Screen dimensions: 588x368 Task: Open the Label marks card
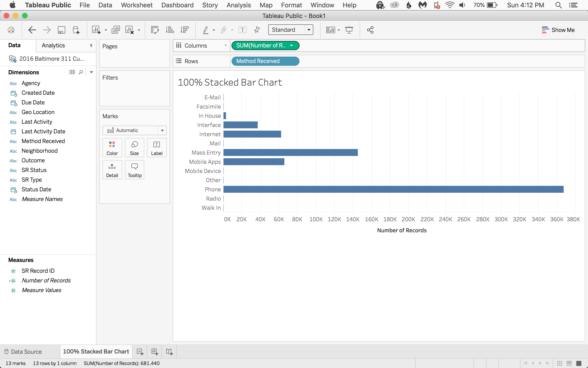pos(157,148)
